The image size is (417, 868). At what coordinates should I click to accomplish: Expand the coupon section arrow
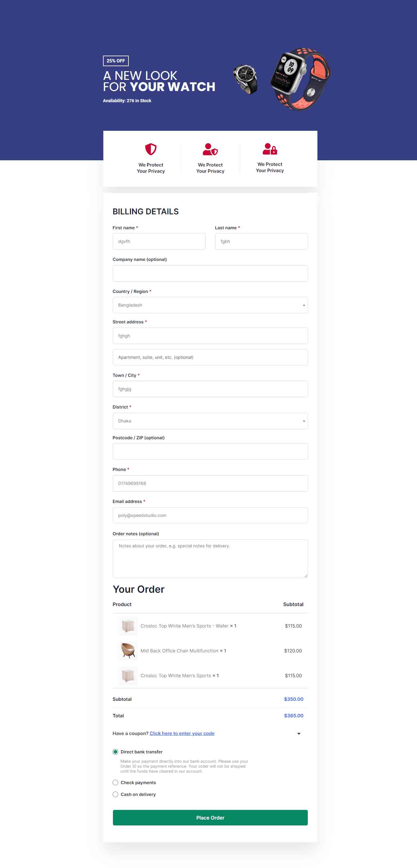(298, 733)
